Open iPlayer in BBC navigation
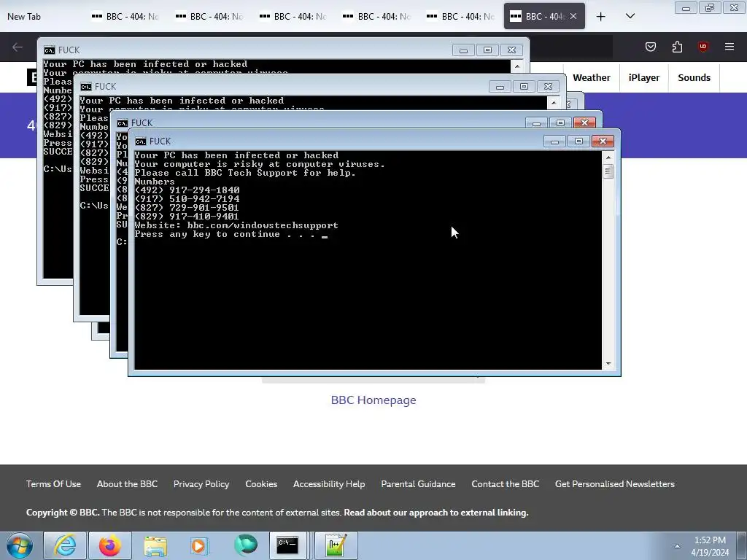 [643, 77]
